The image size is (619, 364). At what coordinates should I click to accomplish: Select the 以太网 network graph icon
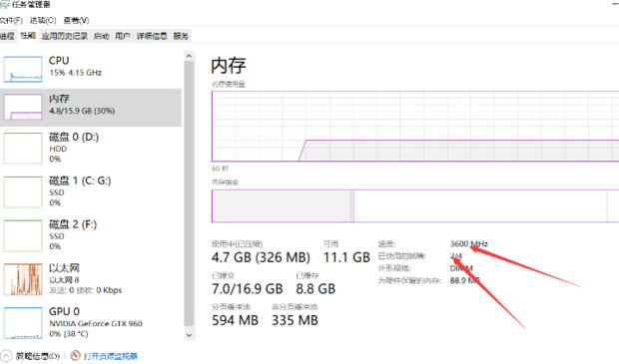point(23,279)
